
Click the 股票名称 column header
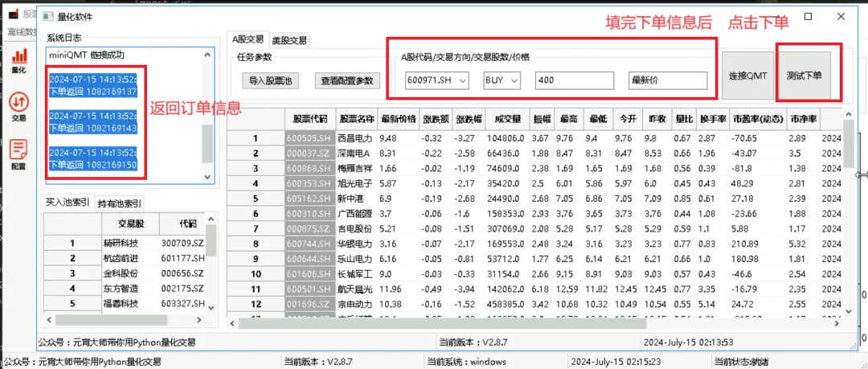click(356, 118)
